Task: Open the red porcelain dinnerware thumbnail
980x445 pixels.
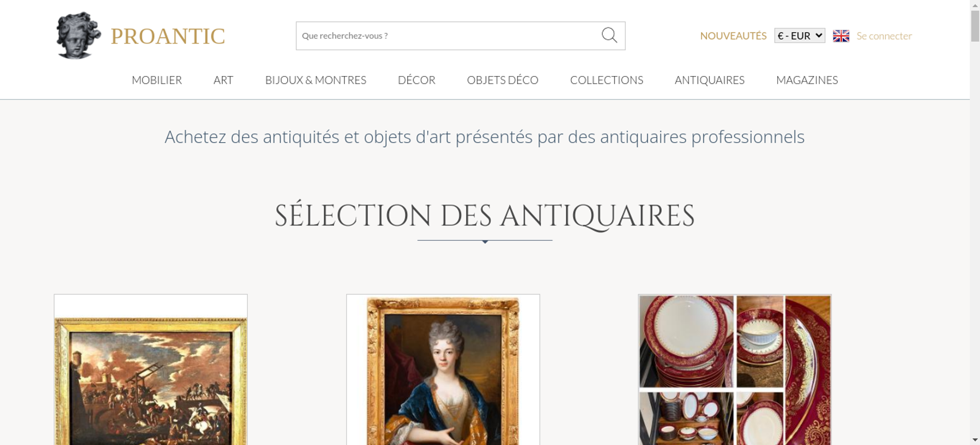Action: click(735, 370)
